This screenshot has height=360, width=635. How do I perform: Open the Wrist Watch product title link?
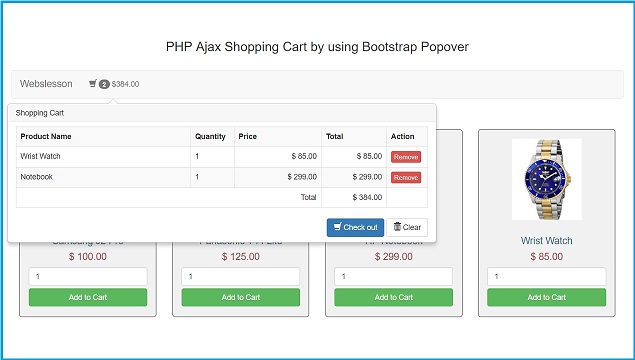(547, 241)
